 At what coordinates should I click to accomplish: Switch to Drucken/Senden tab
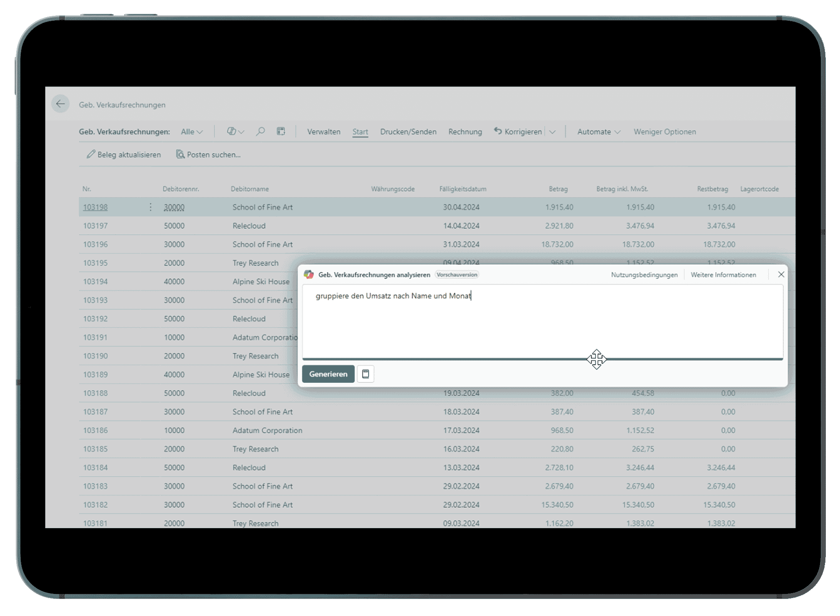point(408,132)
